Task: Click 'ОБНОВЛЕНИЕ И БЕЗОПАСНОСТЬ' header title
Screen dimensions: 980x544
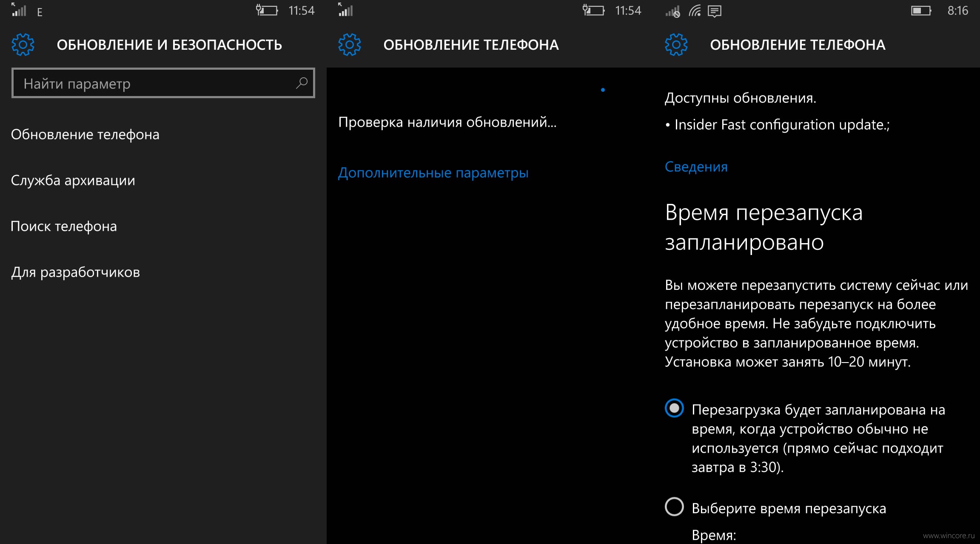Action: [169, 45]
